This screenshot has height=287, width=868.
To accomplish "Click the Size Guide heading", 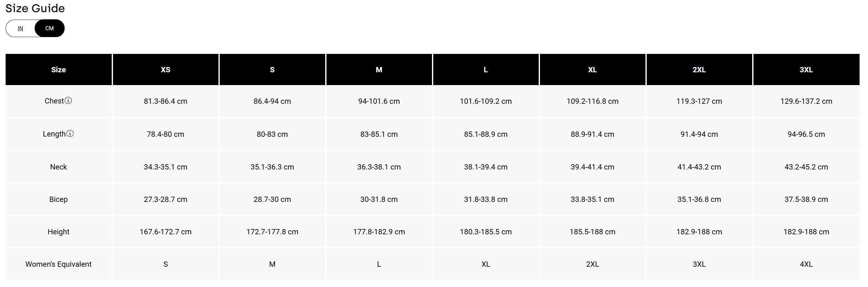I will [35, 8].
